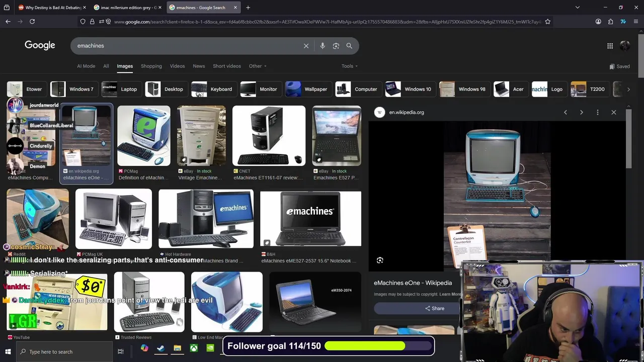Viewport: 644px width, 362px height.
Task: Open Task View on taskbar
Action: (x=121, y=351)
